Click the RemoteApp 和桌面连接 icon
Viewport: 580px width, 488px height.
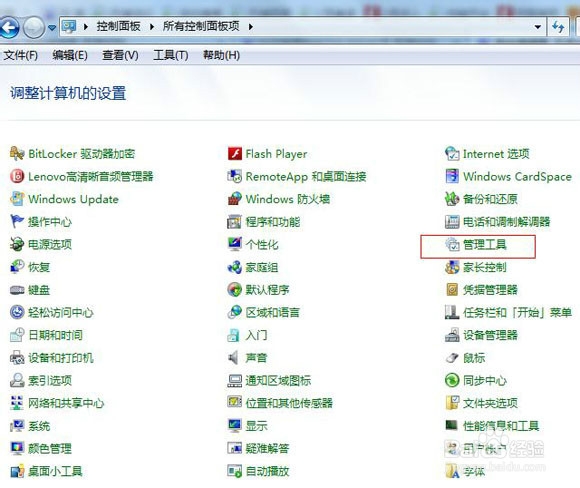coord(235,176)
